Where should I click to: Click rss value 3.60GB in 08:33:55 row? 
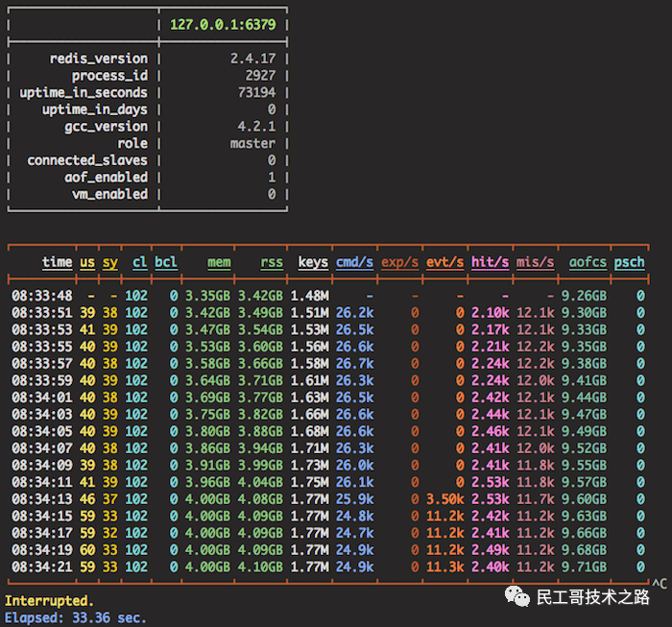pyautogui.click(x=260, y=347)
